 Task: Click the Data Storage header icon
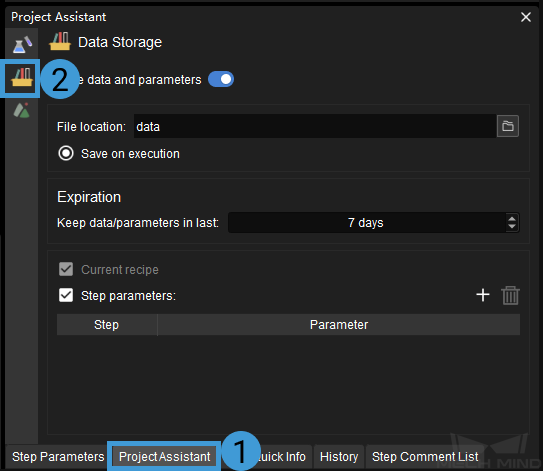[x=60, y=42]
